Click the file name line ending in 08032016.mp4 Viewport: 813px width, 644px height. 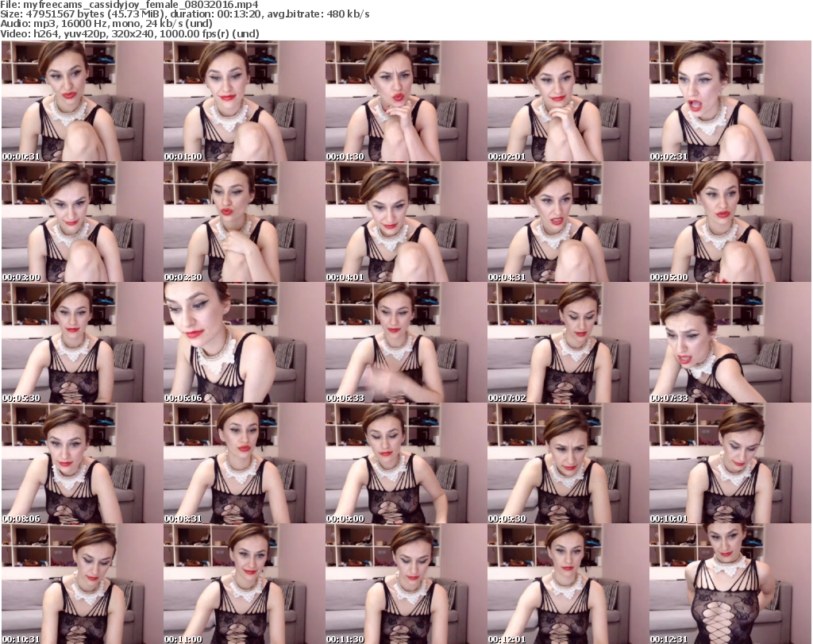tap(129, 4)
